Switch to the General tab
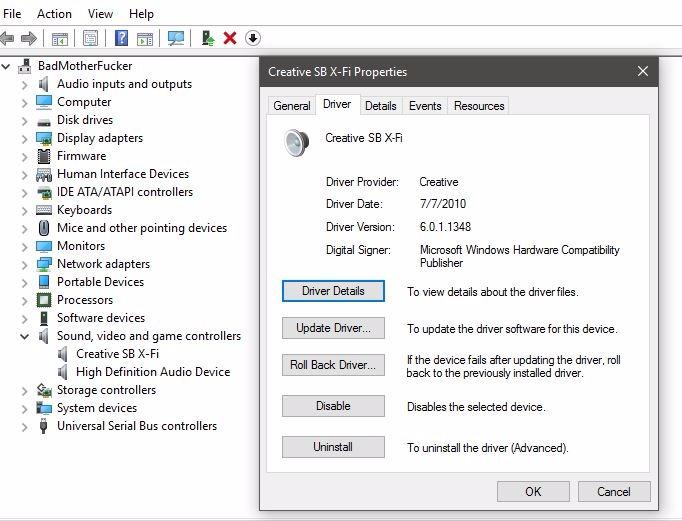Screen dimensions: 682x521 [292, 106]
